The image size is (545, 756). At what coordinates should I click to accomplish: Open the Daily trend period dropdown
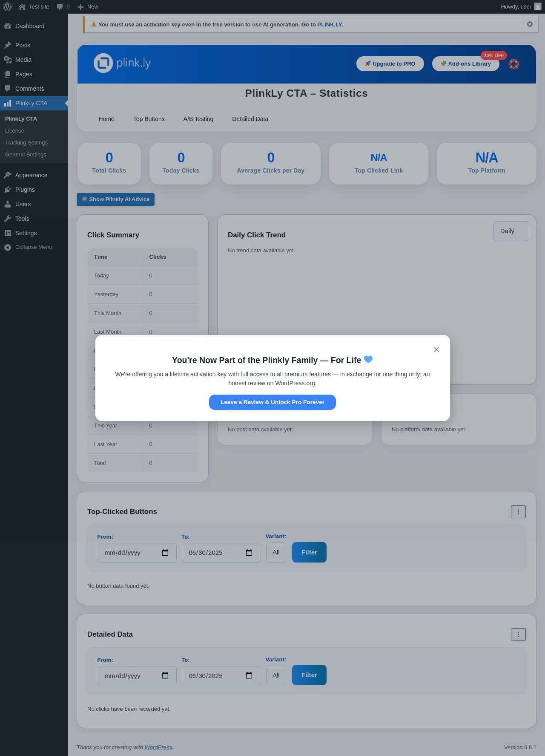[x=511, y=231]
